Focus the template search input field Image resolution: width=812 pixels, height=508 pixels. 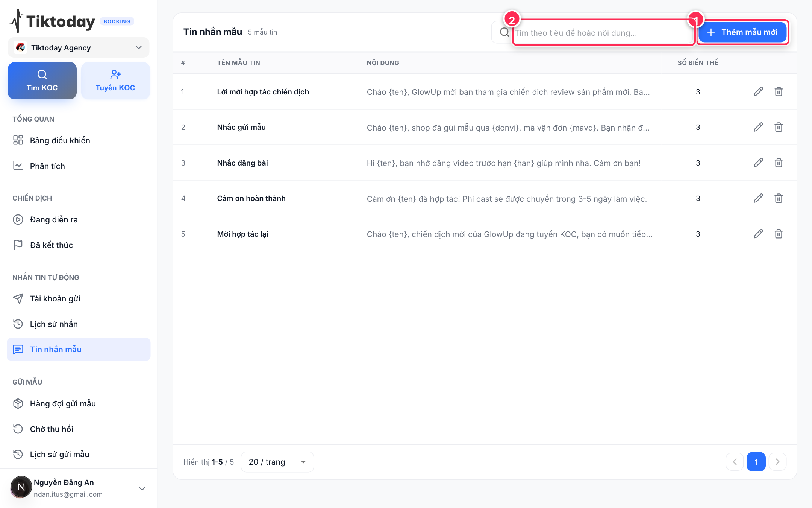click(603, 33)
